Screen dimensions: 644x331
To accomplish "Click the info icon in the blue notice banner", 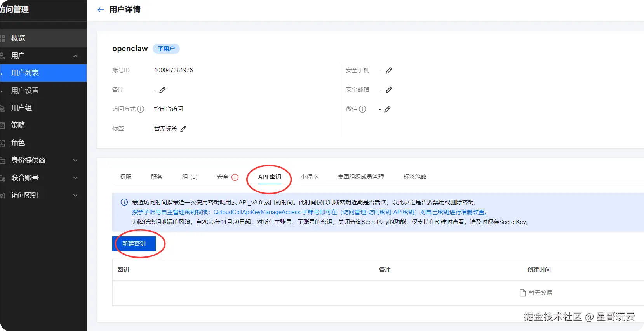I will coord(124,202).
